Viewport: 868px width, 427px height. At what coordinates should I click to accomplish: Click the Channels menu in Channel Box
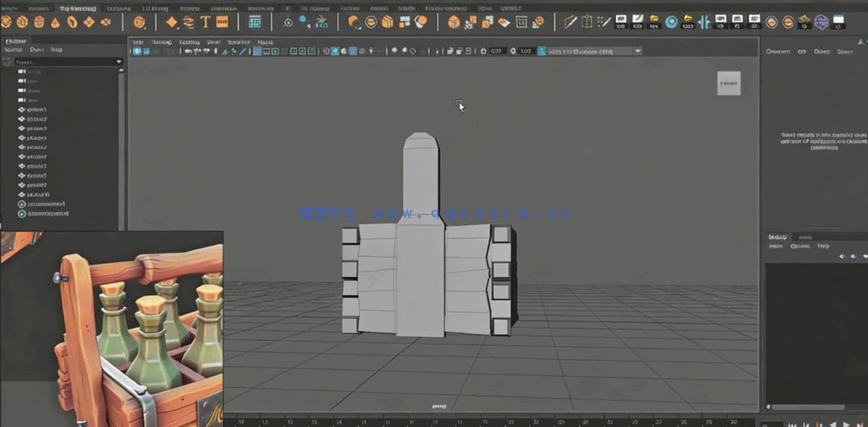777,51
